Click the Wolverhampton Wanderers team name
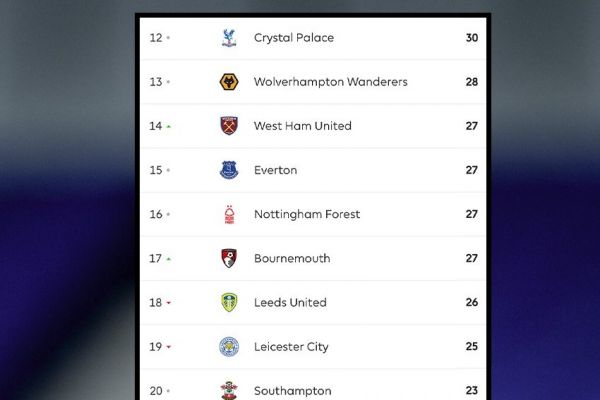 [x=330, y=82]
